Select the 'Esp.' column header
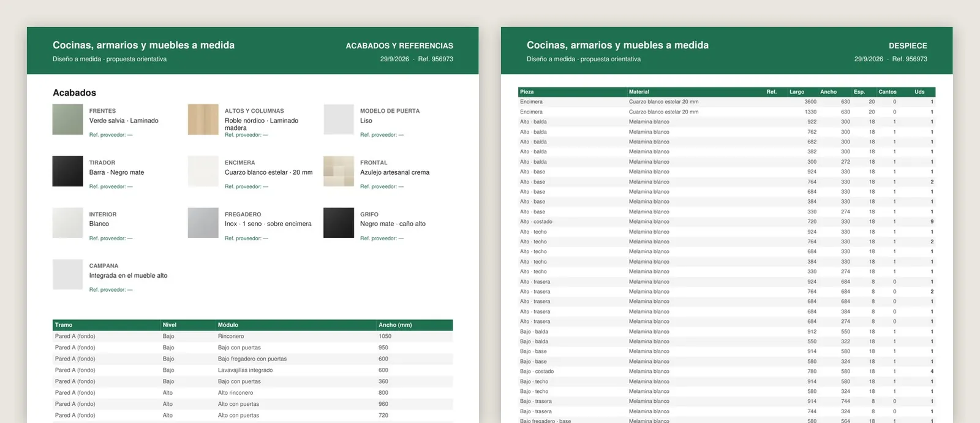 tap(859, 92)
